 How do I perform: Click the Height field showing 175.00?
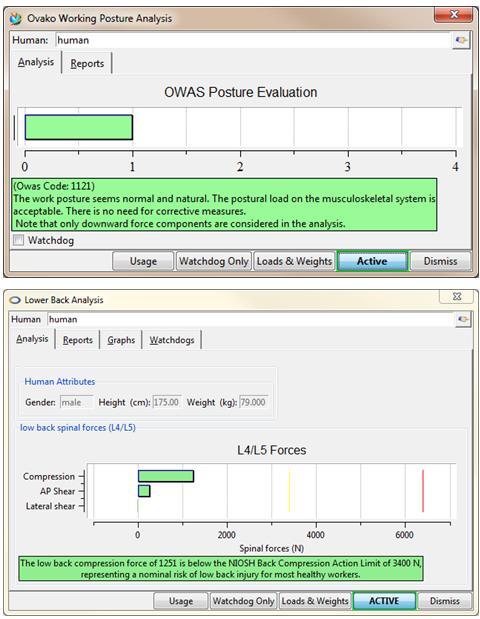(167, 402)
